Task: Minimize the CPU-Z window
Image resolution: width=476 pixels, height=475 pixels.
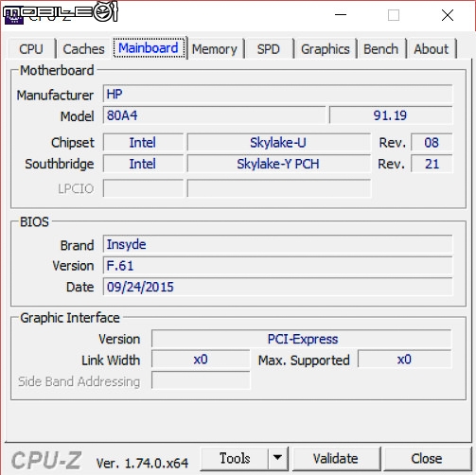Action: (341, 15)
